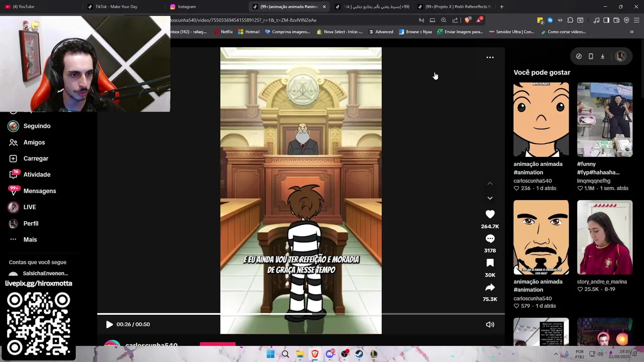
Task: Open the Hotmail bookmark
Action: click(x=249, y=32)
